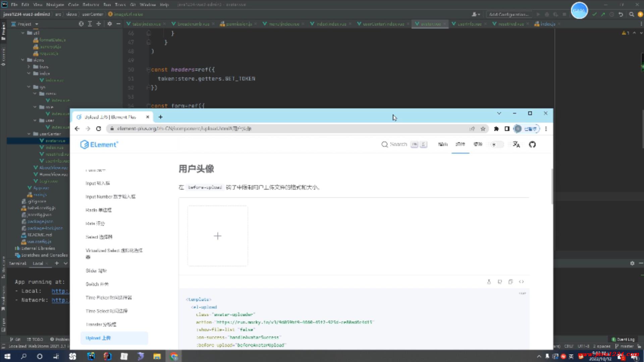644x362 pixels.
Task: Click the Git commit green checkmark icon
Action: [594, 14]
